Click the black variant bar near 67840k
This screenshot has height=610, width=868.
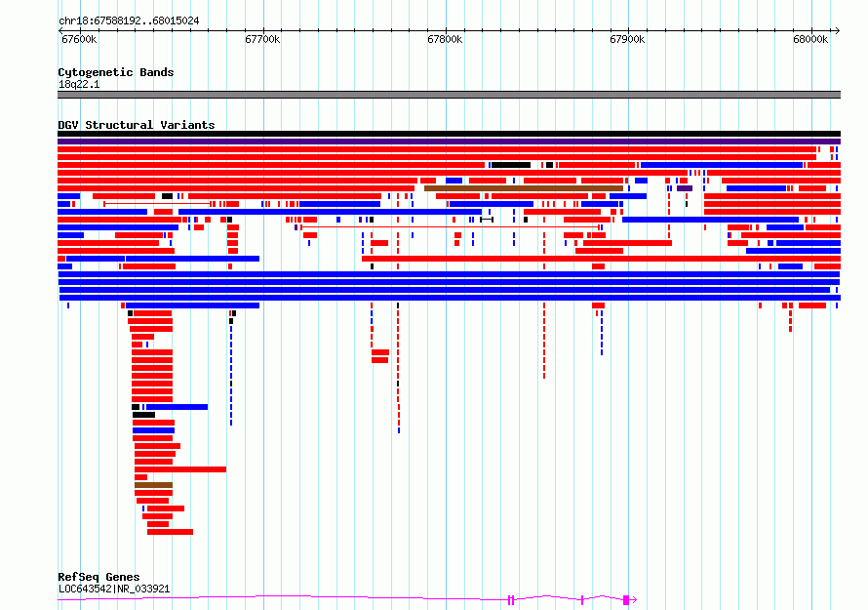[x=511, y=165]
